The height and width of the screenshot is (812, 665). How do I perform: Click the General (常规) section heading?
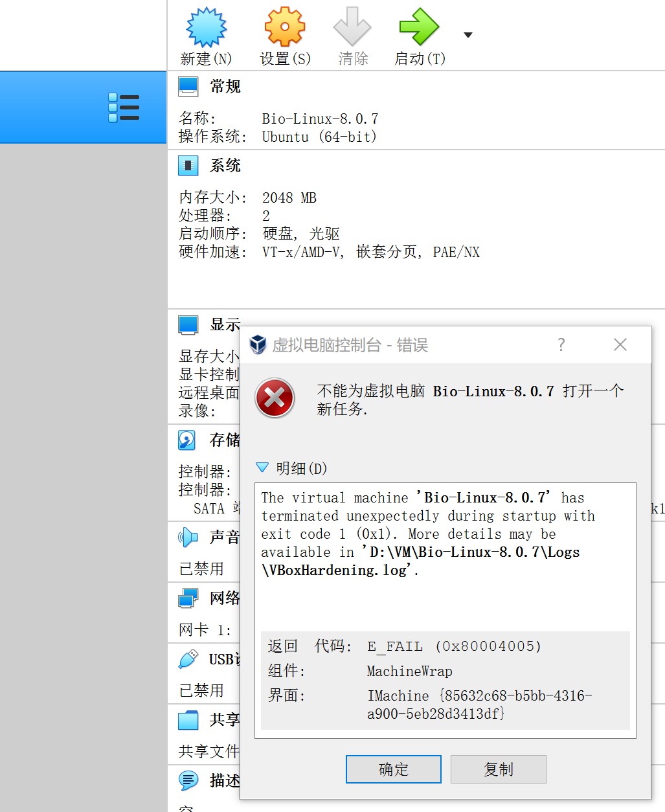coord(225,87)
